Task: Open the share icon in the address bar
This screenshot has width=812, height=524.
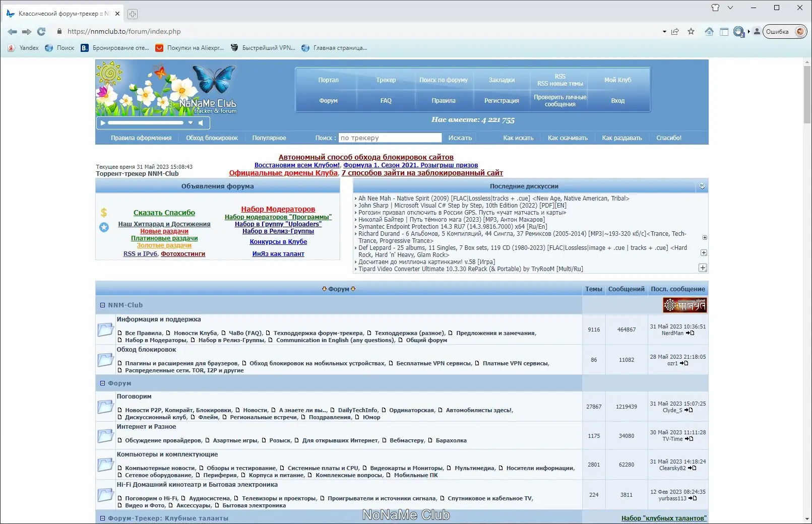Action: (x=675, y=32)
